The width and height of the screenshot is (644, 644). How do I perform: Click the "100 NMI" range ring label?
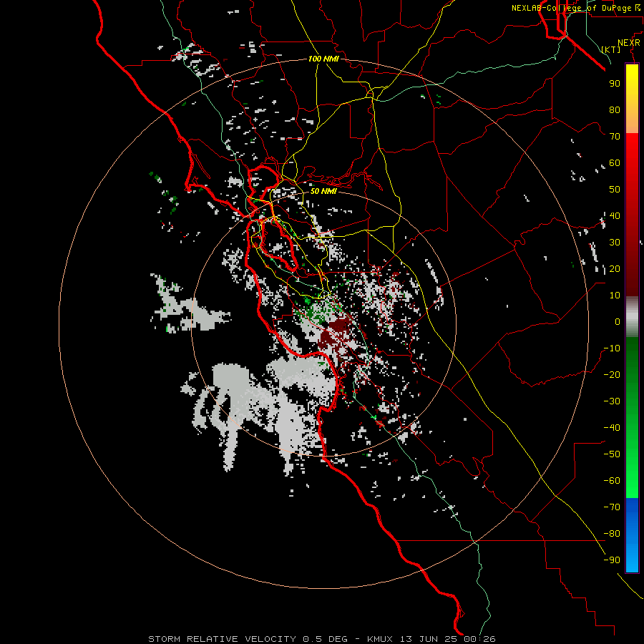[323, 59]
